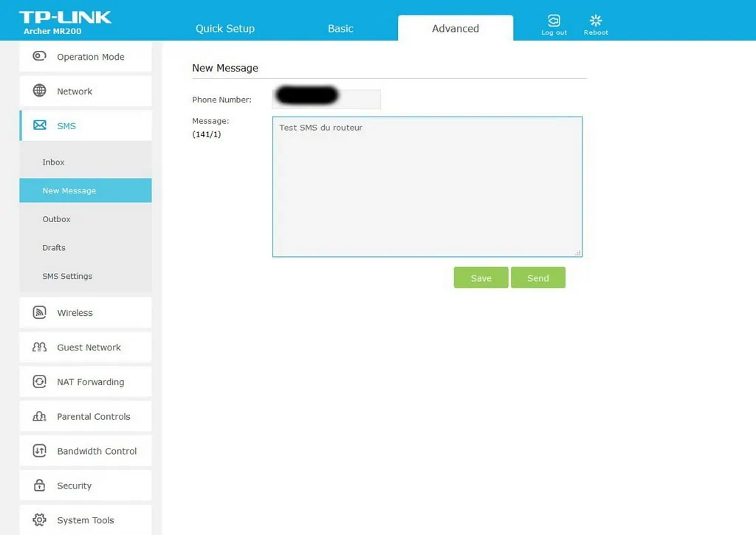Switch to the Basic tab
Image resolution: width=756 pixels, height=535 pixels.
coord(340,29)
